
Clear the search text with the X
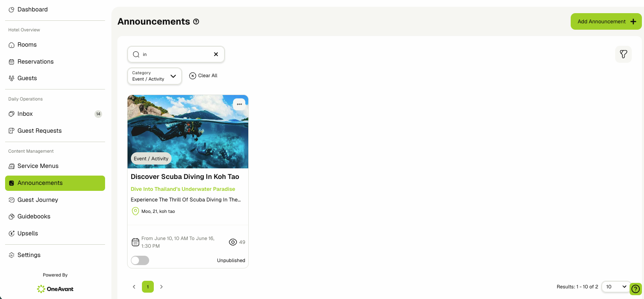(x=216, y=54)
